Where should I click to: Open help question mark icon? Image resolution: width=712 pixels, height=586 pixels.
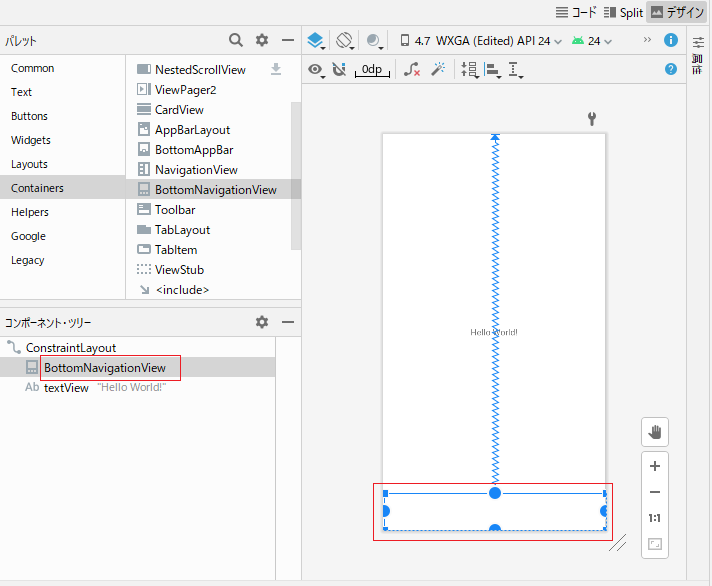coord(671,69)
